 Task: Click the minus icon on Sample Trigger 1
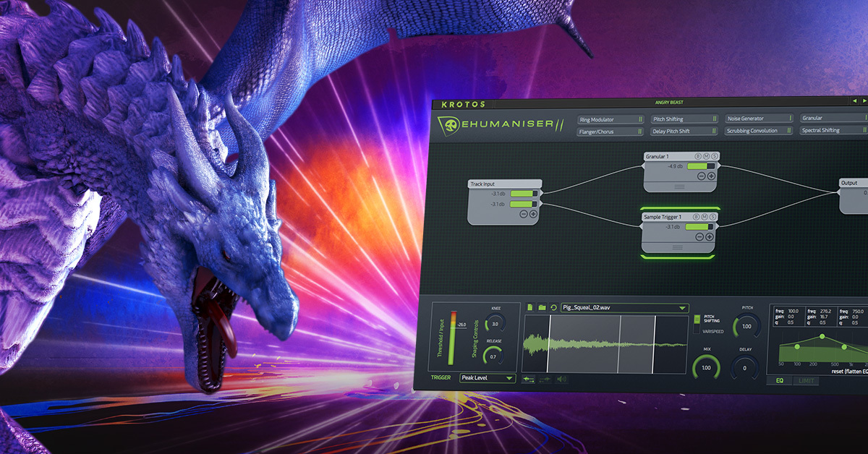[701, 236]
